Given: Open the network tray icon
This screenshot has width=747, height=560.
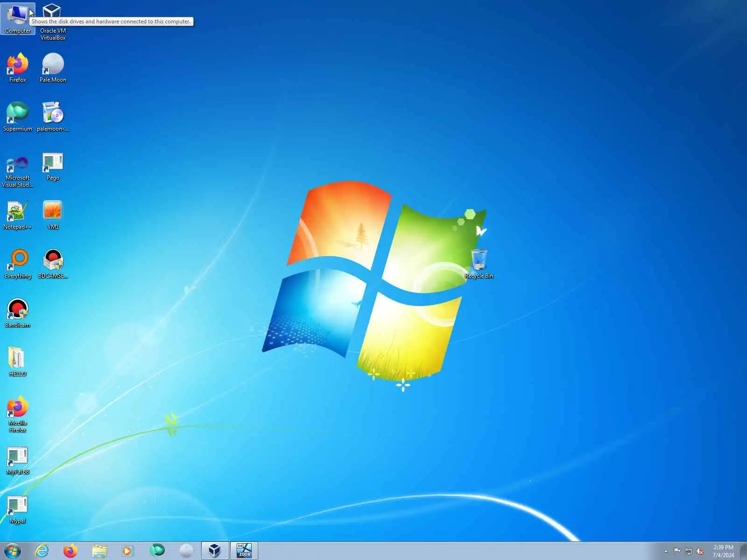Looking at the screenshot, I should [x=689, y=551].
